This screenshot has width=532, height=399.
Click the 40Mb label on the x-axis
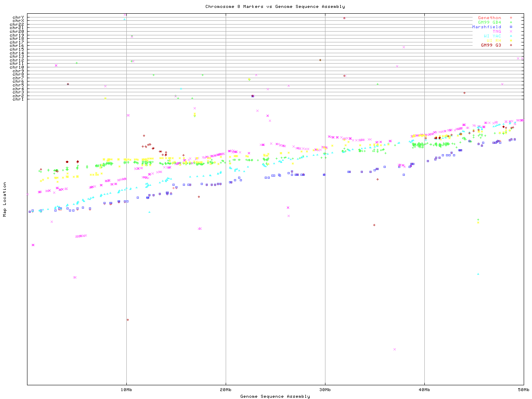[x=424, y=390]
